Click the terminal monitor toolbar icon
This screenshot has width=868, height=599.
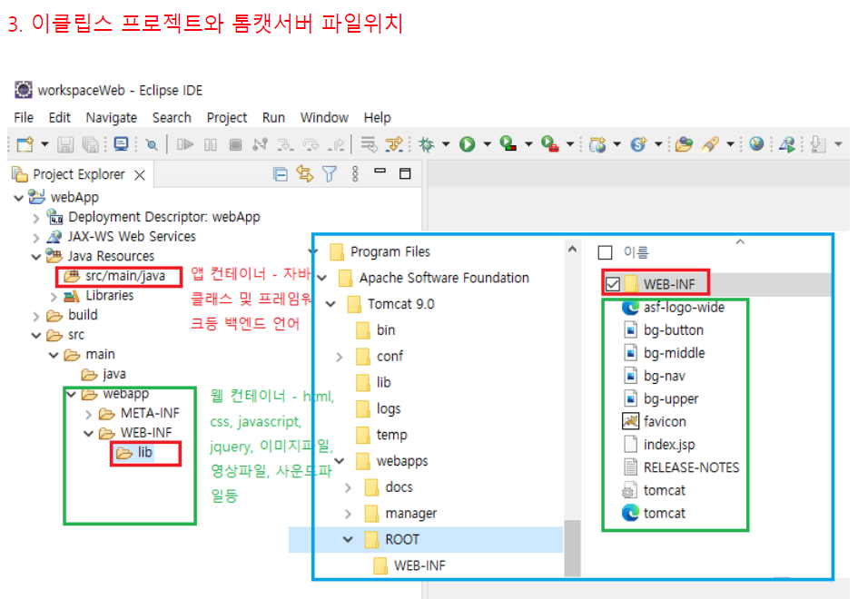(121, 144)
